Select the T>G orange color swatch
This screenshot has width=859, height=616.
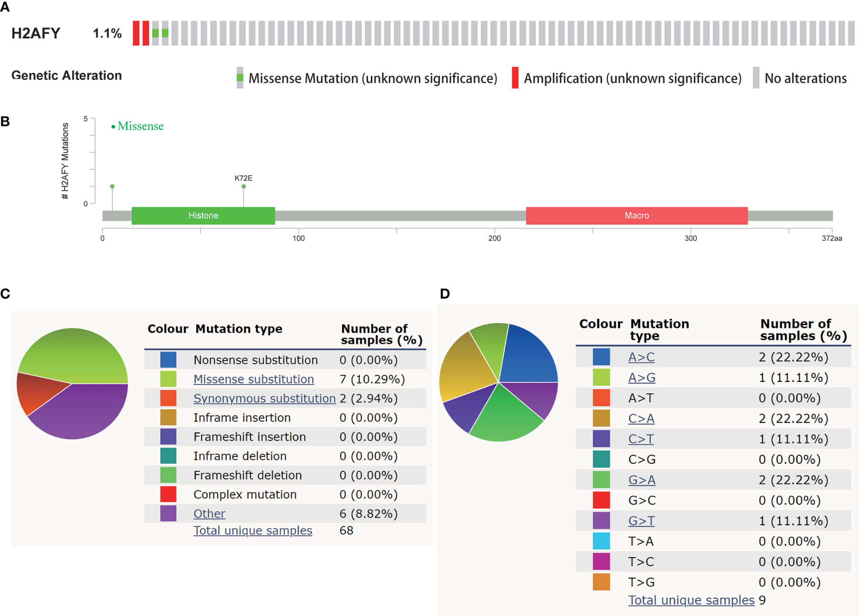[601, 582]
